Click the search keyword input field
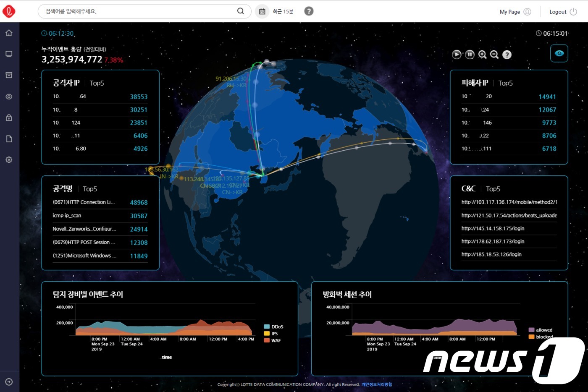588x392 pixels. (x=139, y=11)
